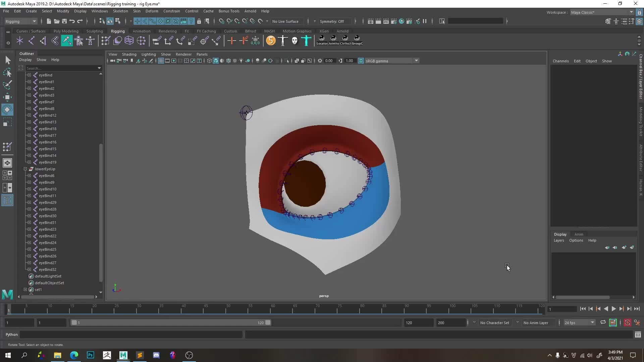Set playback speed via 24 fps dropdown
The height and width of the screenshot is (362, 644).
tap(579, 322)
